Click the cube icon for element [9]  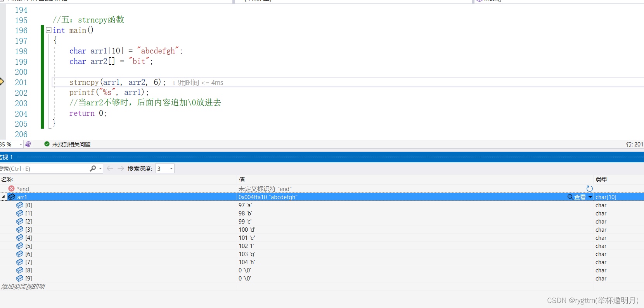click(x=20, y=278)
